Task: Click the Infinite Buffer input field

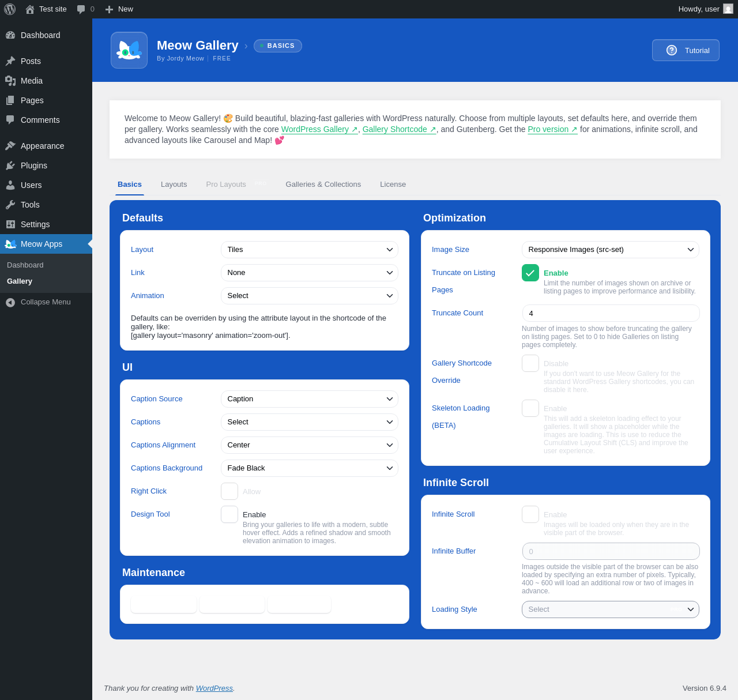Action: click(611, 551)
